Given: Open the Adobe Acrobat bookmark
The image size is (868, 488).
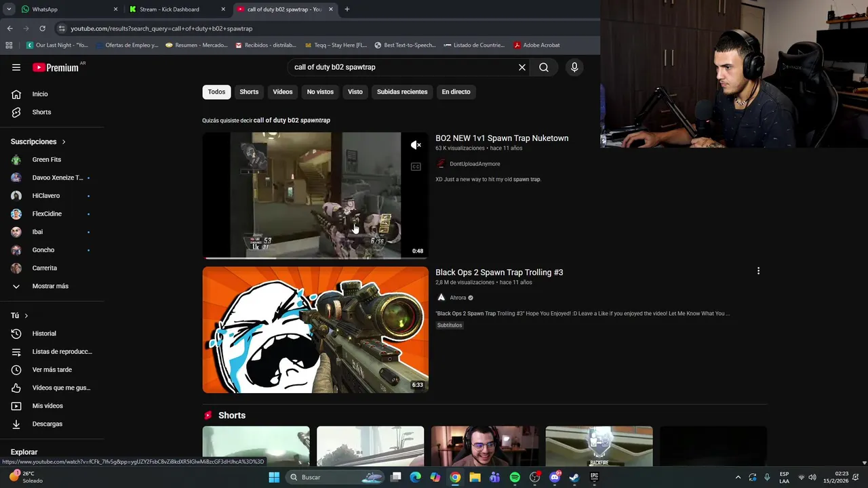Looking at the screenshot, I should click(x=536, y=45).
